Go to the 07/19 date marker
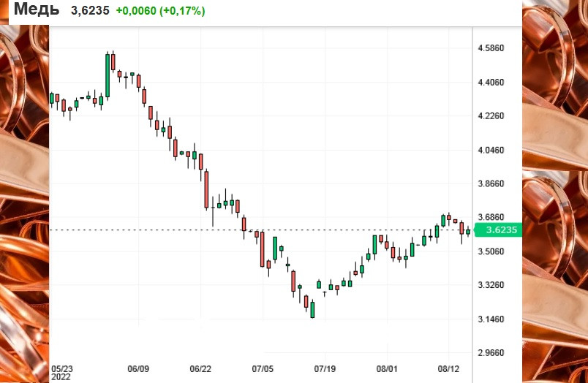588x383 pixels. click(325, 370)
